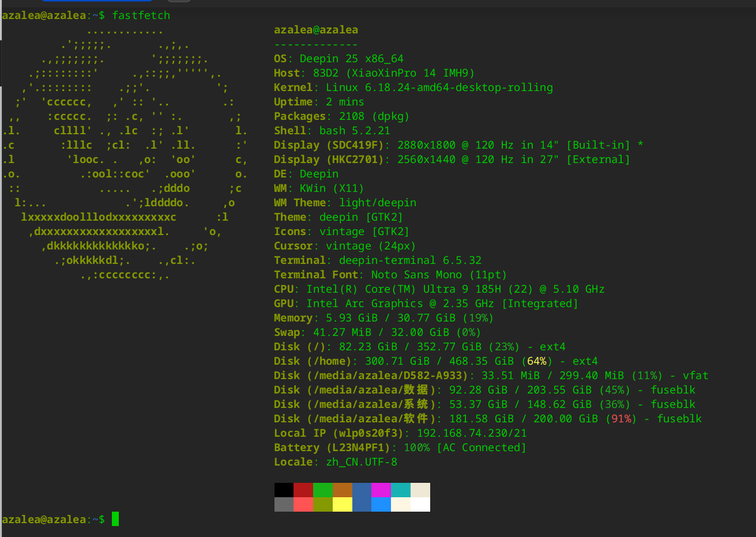This screenshot has width=756, height=537.
Task: Pick the bright green color block
Action: click(x=323, y=490)
